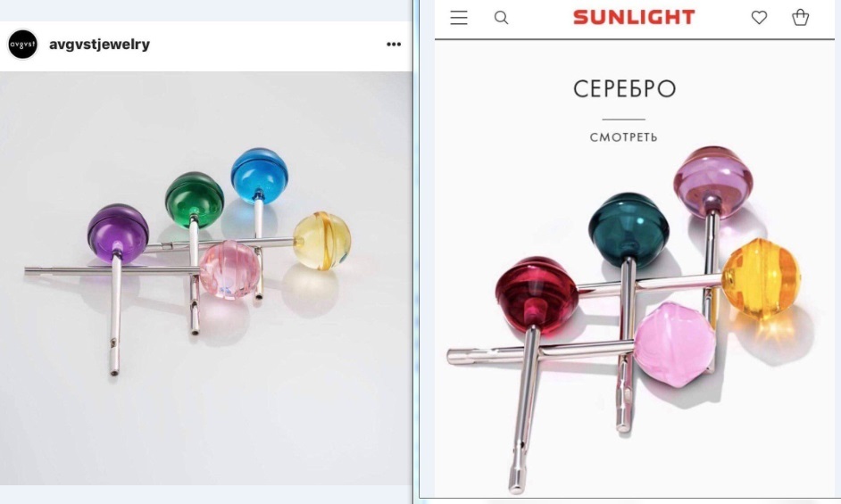The height and width of the screenshot is (504, 841).
Task: Select the СЕРЕБРО category heading
Action: pos(624,89)
